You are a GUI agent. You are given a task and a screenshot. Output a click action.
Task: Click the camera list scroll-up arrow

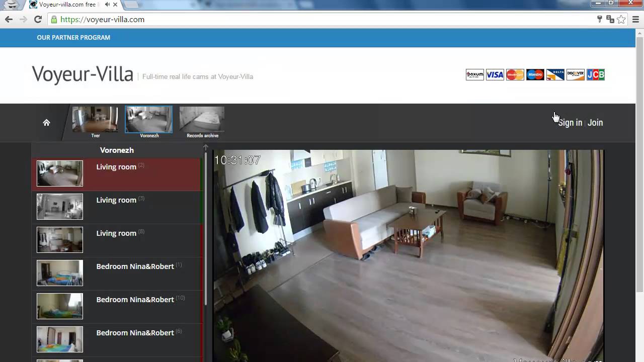(x=205, y=147)
